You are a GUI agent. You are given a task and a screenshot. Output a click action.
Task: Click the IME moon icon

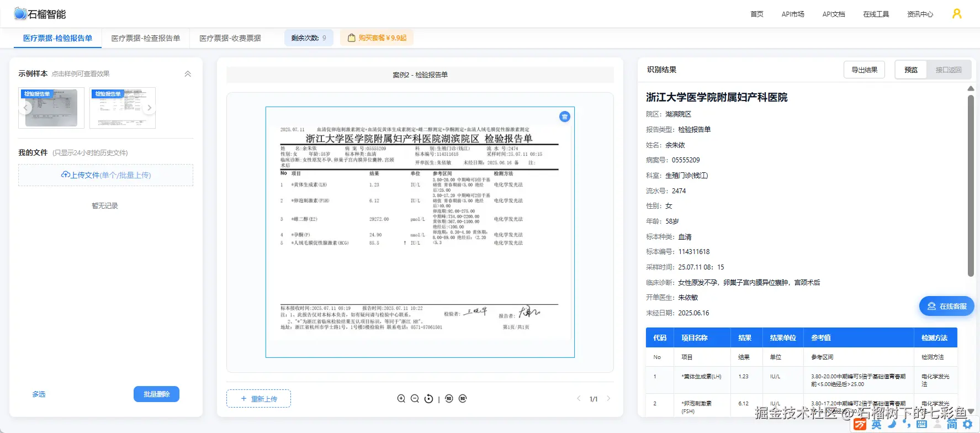pos(892,424)
